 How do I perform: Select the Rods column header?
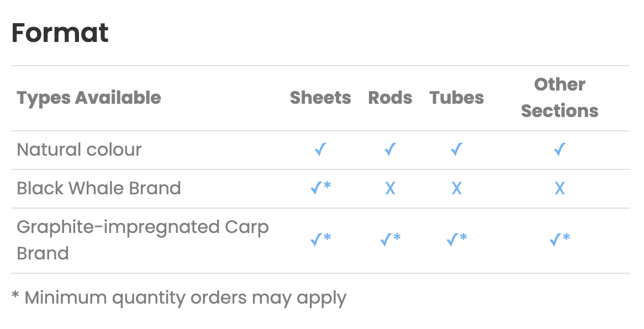pos(390,98)
